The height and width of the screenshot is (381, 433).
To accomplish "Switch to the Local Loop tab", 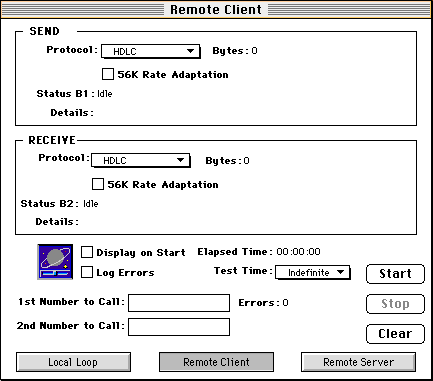I will click(x=73, y=362).
